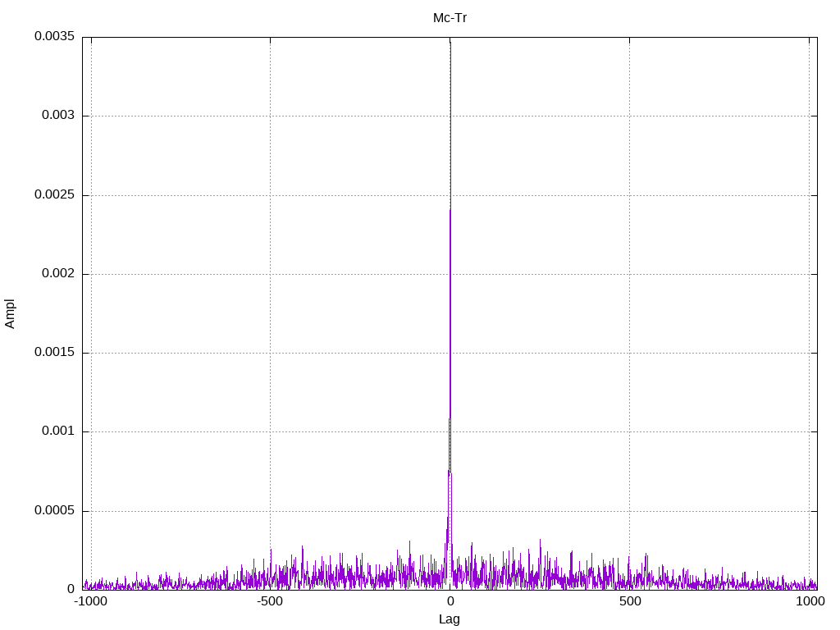Click the tip of the central spike
840x630 pixels.
coord(450,43)
